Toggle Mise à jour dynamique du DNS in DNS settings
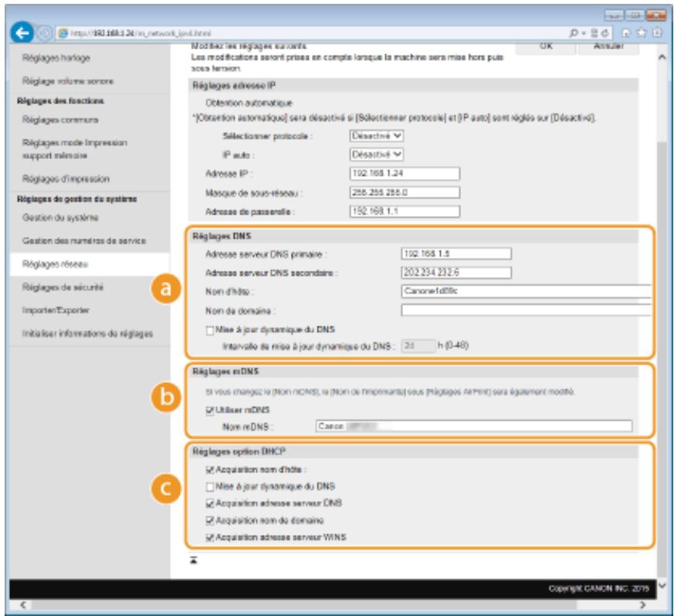This screenshot has width=674, height=616. tap(210, 330)
